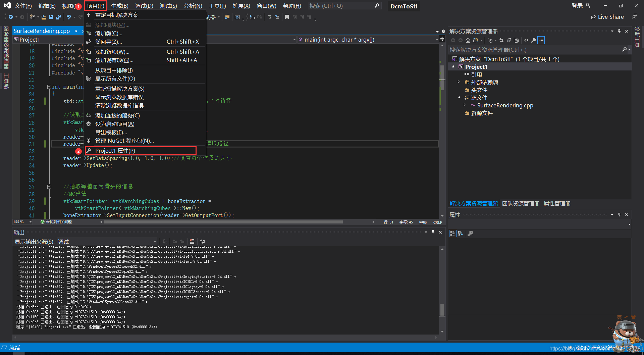Collapse the Project1 node in Solution Explorer

[453, 66]
